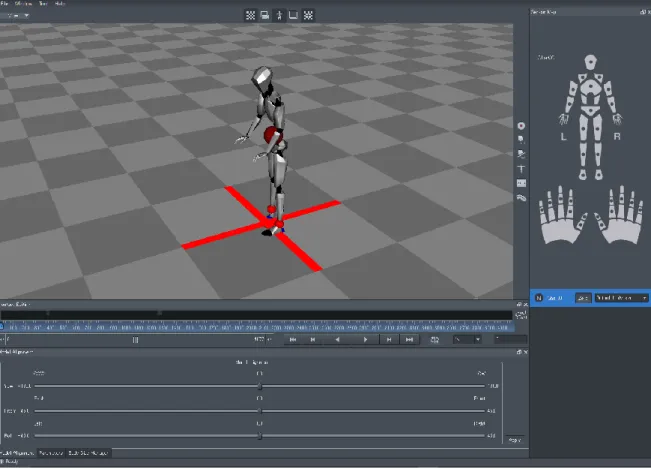The image size is (651, 469).
Task: Click the round N avatar icon
Action: 539,298
